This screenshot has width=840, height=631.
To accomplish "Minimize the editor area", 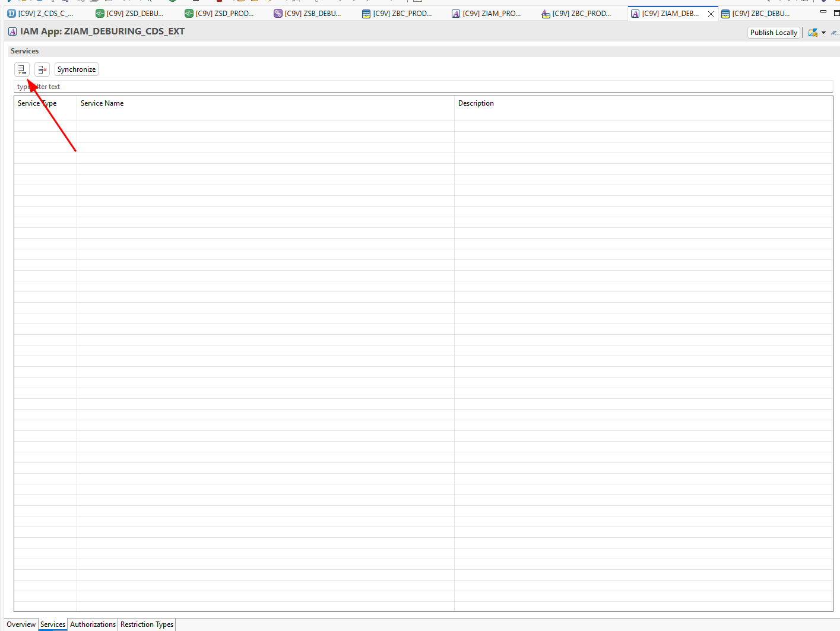I will pos(823,12).
